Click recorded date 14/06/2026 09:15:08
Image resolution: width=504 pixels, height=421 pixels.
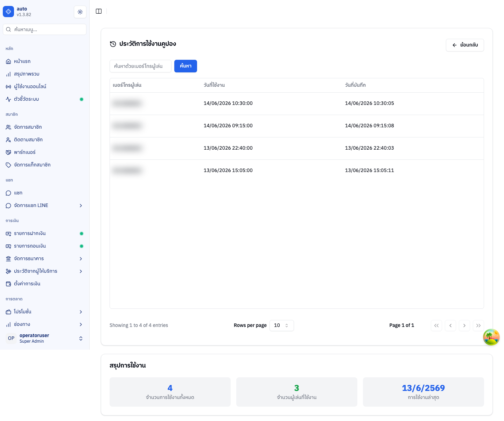[370, 126]
